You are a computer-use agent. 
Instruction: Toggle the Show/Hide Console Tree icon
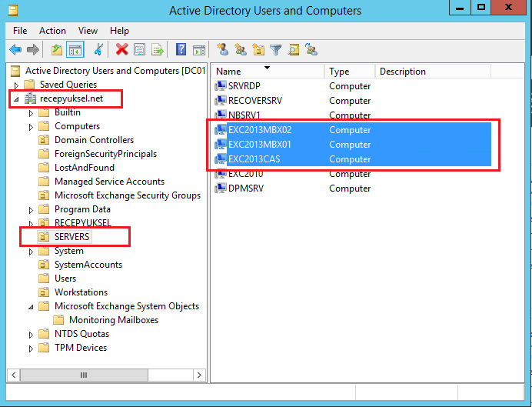[75, 50]
